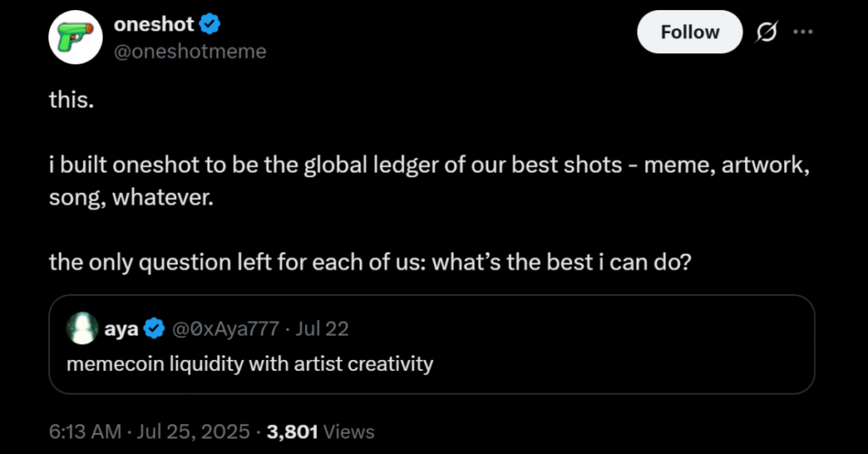This screenshot has height=454, width=868.
Task: Open the aya display name
Action: (121, 329)
